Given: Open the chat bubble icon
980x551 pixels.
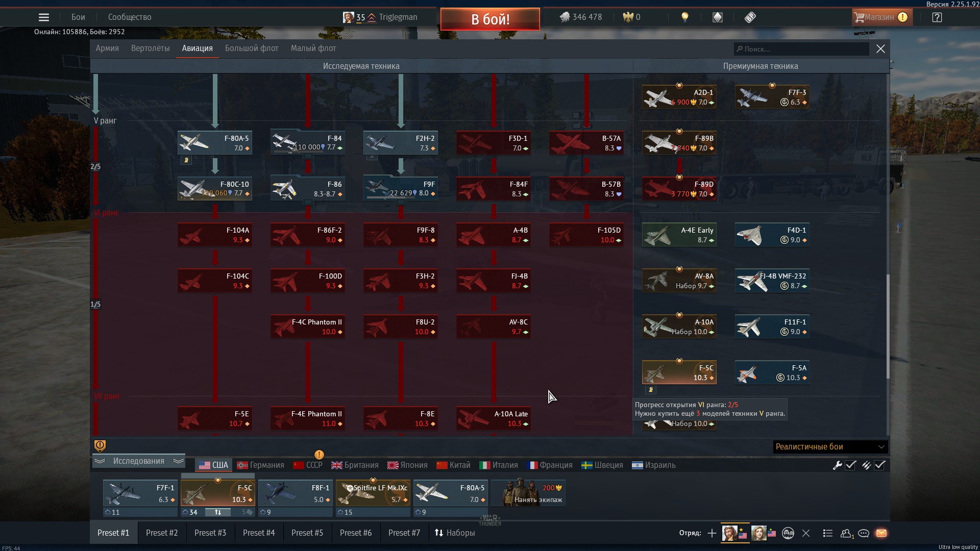Looking at the screenshot, I should (x=864, y=533).
